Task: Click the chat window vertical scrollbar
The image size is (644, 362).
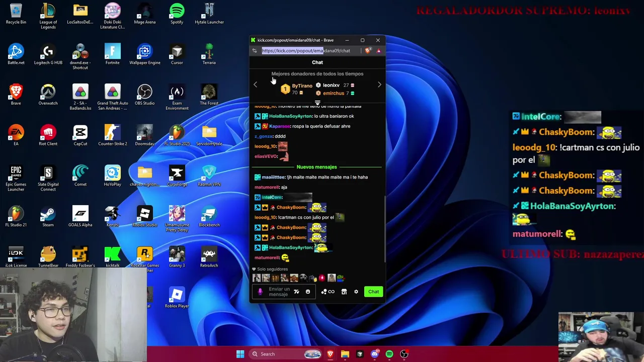Action: click(384, 229)
